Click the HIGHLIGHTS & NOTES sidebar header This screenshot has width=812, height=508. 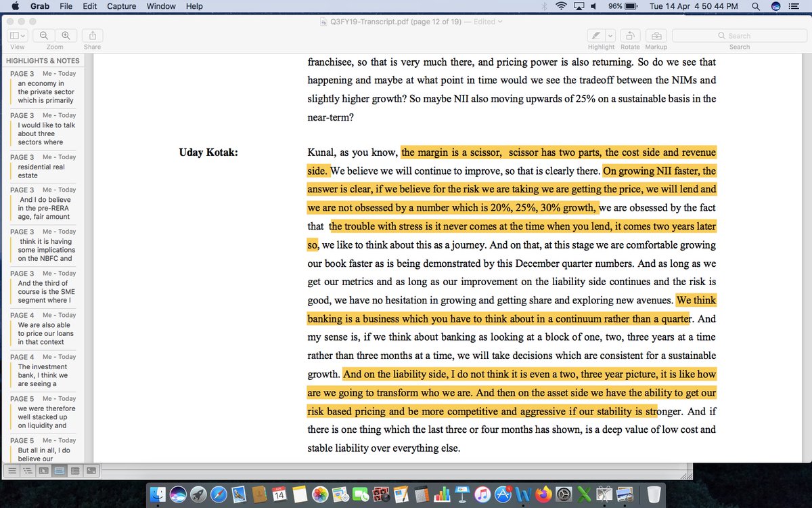click(43, 60)
